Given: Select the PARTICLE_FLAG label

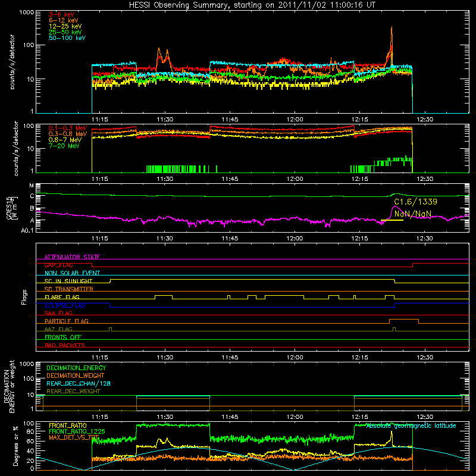Looking at the screenshot, I should 67,321.
